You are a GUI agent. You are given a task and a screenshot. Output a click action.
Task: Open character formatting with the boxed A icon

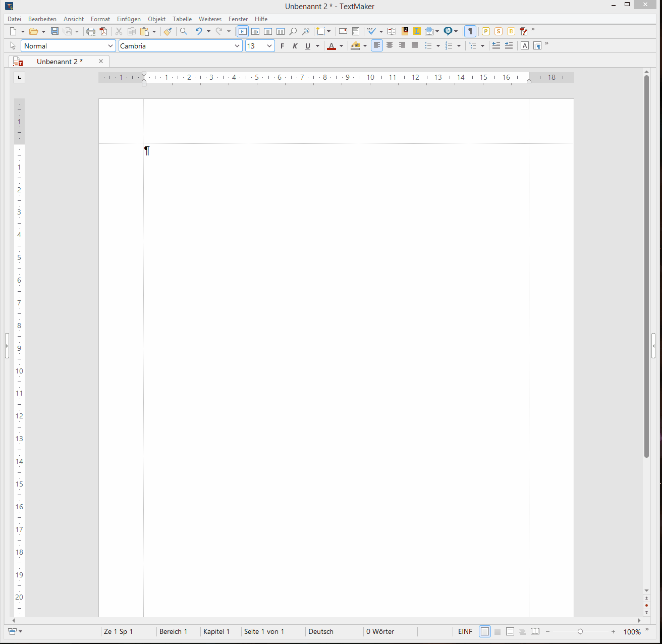[x=525, y=46]
